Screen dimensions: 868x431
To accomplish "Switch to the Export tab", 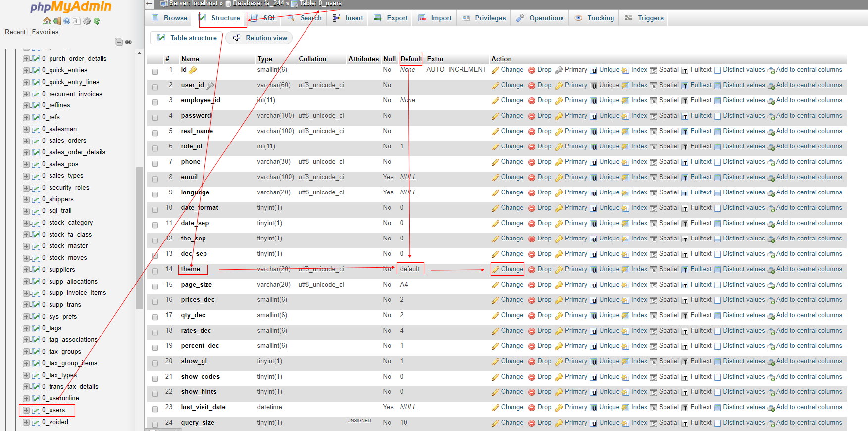I will tap(391, 18).
